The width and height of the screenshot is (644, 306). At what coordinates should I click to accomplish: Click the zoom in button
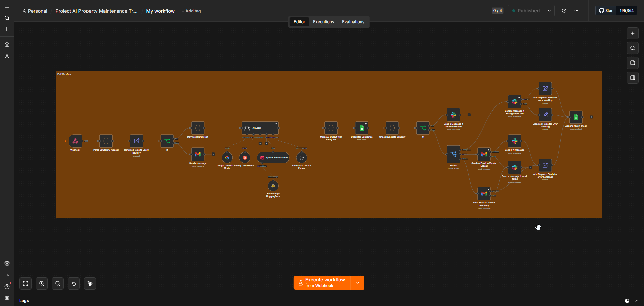42,283
